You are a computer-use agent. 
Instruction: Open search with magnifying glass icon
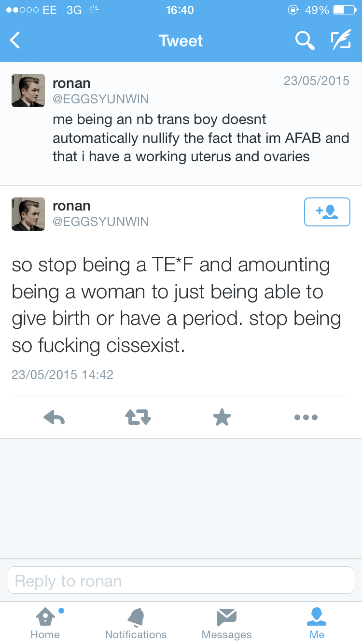click(x=305, y=41)
